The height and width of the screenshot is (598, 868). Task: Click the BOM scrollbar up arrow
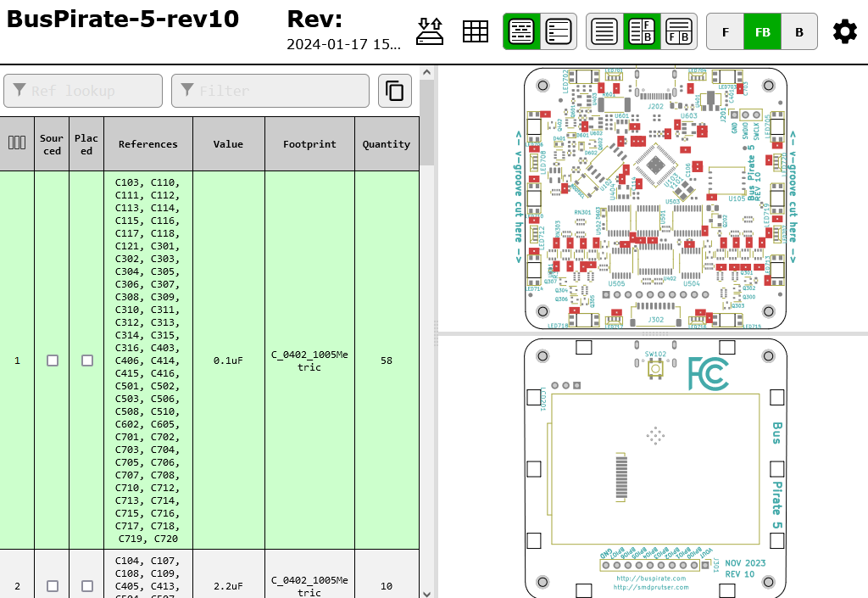pos(426,72)
